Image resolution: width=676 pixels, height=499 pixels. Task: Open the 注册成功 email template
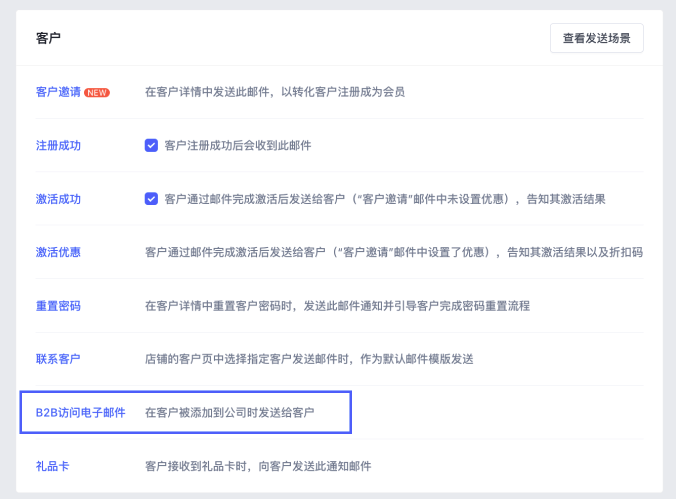[x=58, y=145]
